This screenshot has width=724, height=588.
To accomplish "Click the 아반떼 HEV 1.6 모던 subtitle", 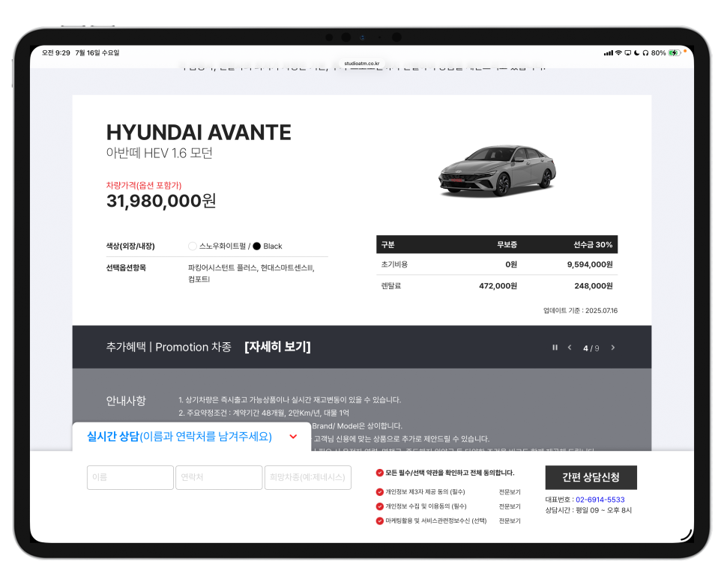I will pyautogui.click(x=160, y=153).
